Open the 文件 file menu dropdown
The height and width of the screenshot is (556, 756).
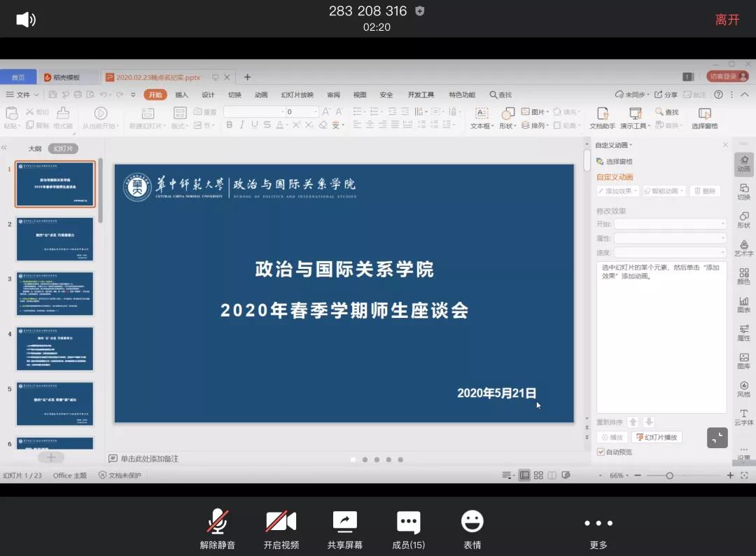[x=24, y=95]
